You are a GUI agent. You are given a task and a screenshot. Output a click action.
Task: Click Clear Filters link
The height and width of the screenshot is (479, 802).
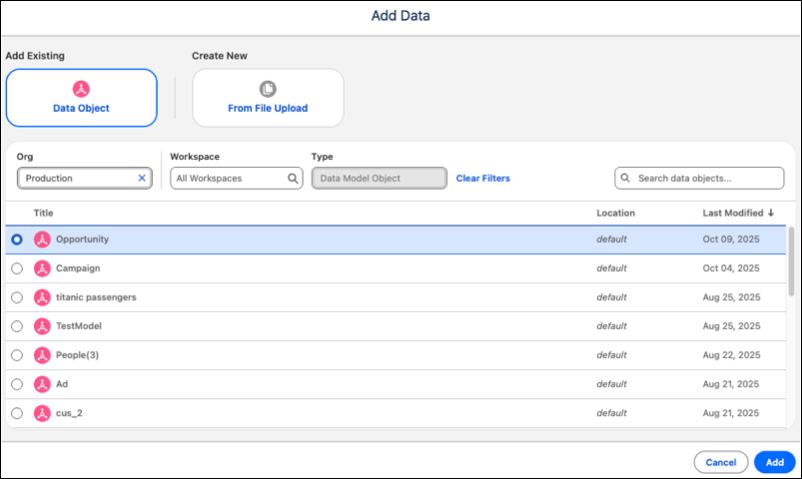[483, 178]
